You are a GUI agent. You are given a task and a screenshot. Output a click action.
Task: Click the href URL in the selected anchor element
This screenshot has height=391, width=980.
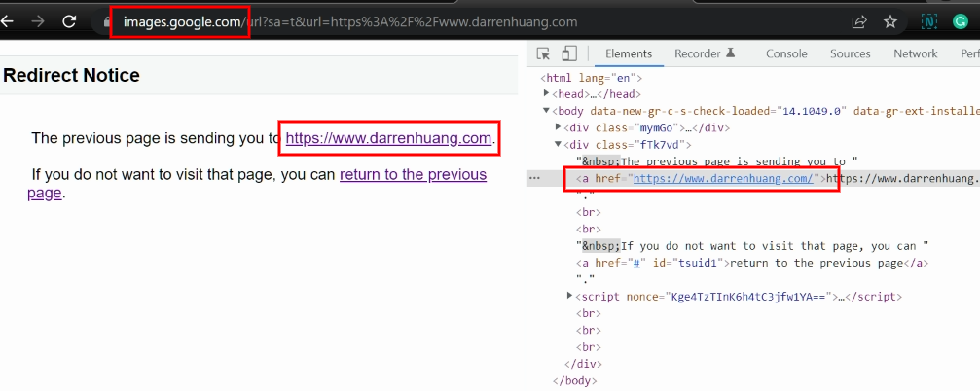point(722,178)
